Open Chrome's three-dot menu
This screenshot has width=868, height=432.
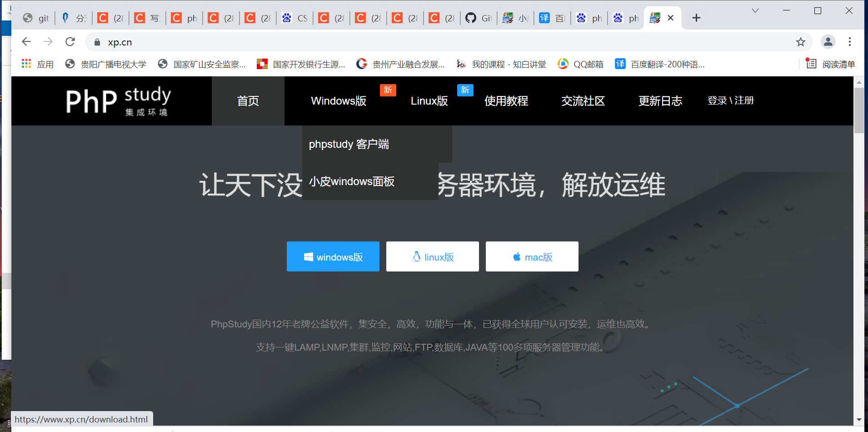click(849, 41)
